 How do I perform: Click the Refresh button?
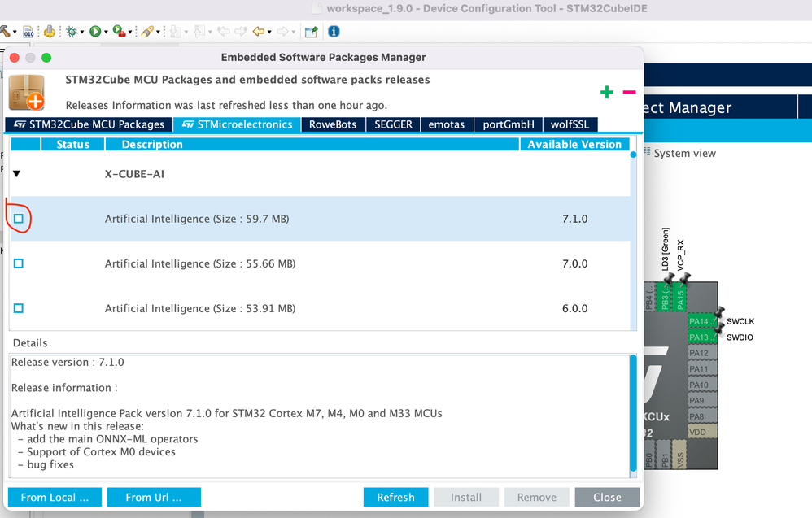(395, 498)
